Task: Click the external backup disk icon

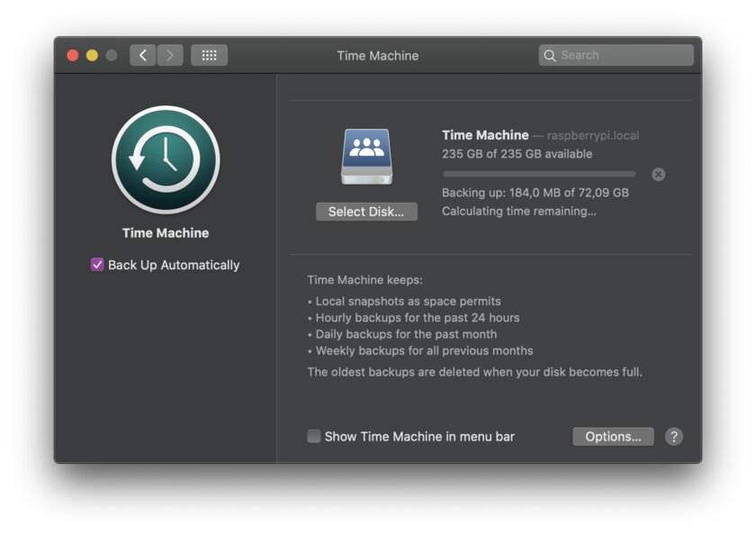Action: [366, 155]
